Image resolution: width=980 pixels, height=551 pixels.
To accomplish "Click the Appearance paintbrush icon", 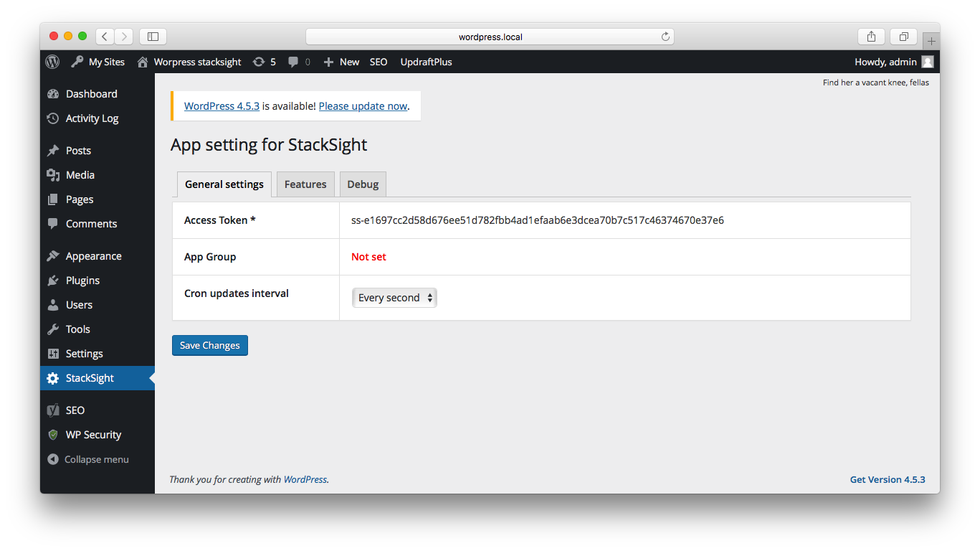I will pos(53,256).
